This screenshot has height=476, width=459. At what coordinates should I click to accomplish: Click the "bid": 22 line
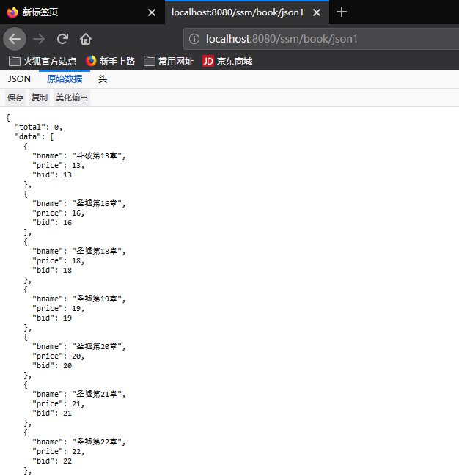click(x=52, y=461)
